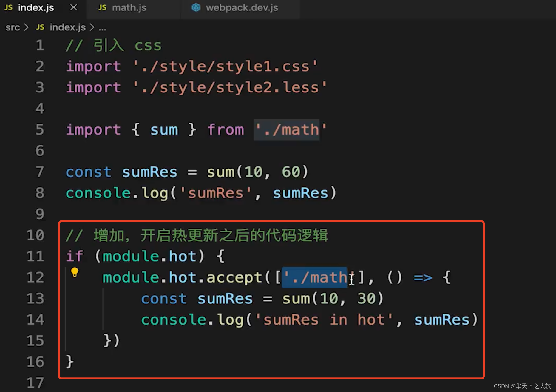
Task: Click line number 5 in the gutter
Action: 40,130
